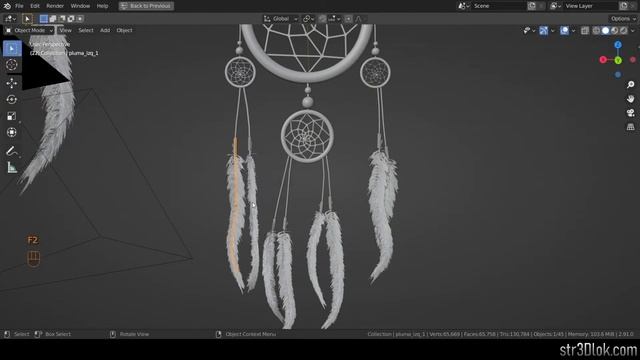Viewport: 640px width, 360px height.
Task: Set selection mode to intersect
Action: click(x=80, y=19)
